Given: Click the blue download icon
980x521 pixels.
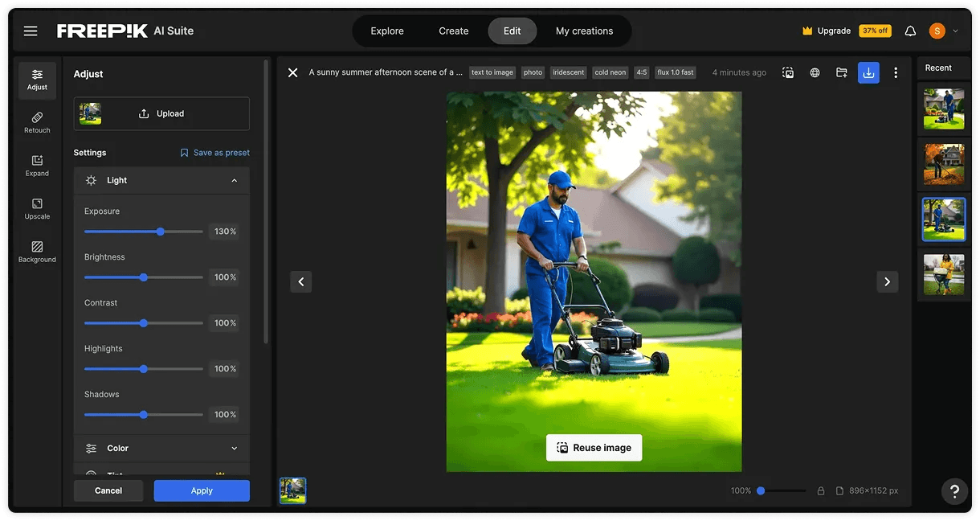Looking at the screenshot, I should [x=868, y=72].
